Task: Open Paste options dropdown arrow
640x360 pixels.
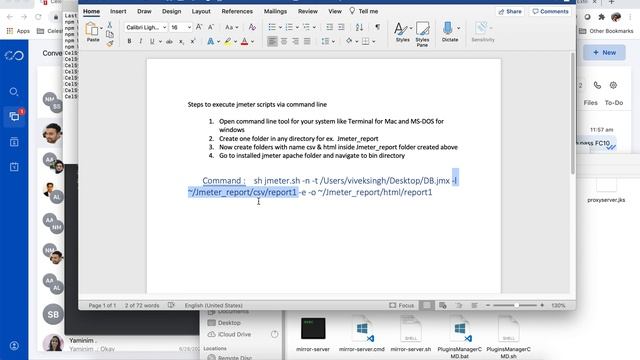Action: click(101, 28)
